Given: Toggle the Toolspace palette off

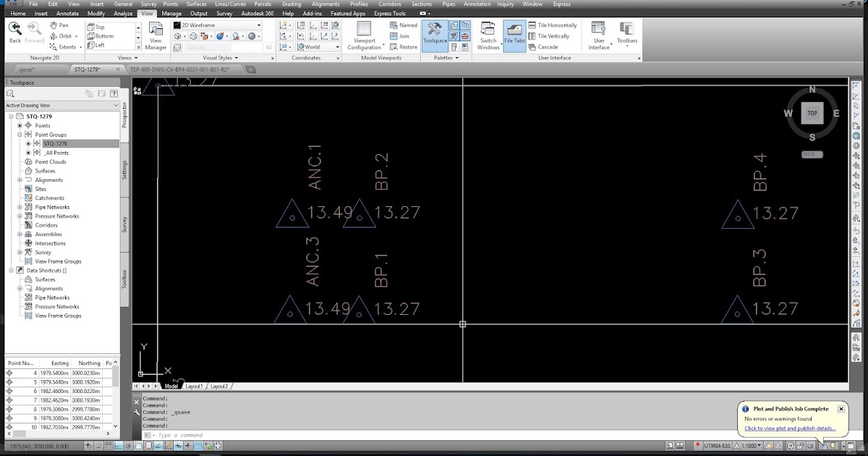Looking at the screenshot, I should pos(434,33).
